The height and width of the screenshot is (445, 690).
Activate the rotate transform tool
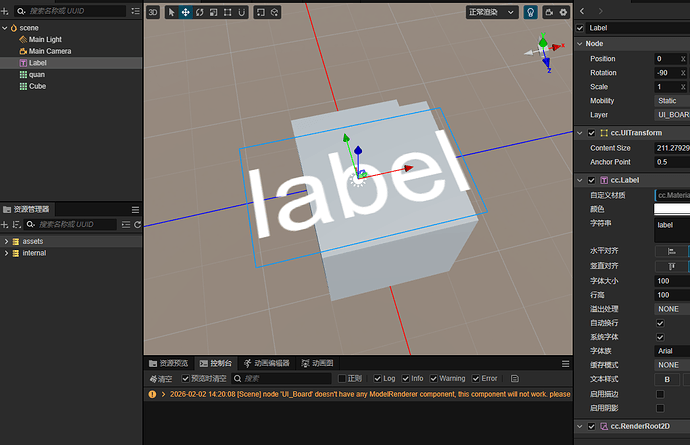200,12
